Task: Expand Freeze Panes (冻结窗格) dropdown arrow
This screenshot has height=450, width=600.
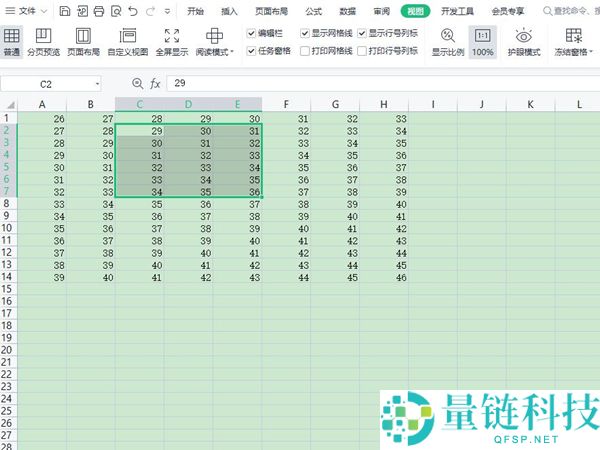Action: coord(591,51)
